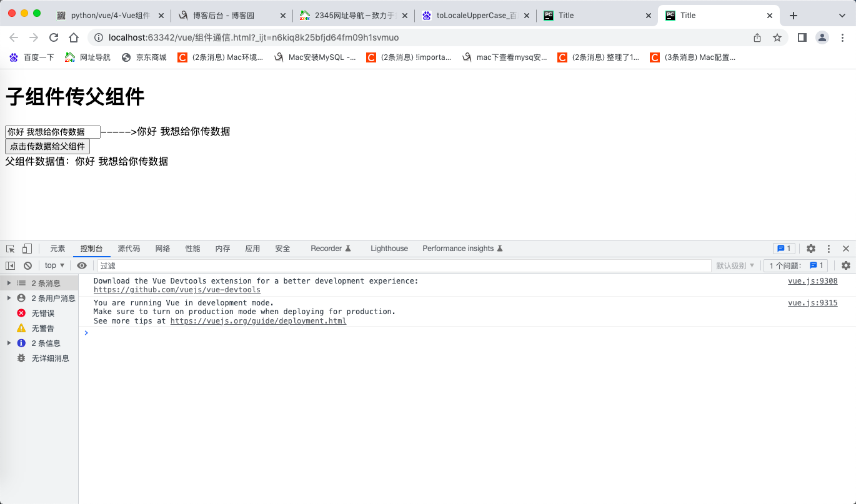Hide the console sidebar
The image size is (856, 504).
11,265
